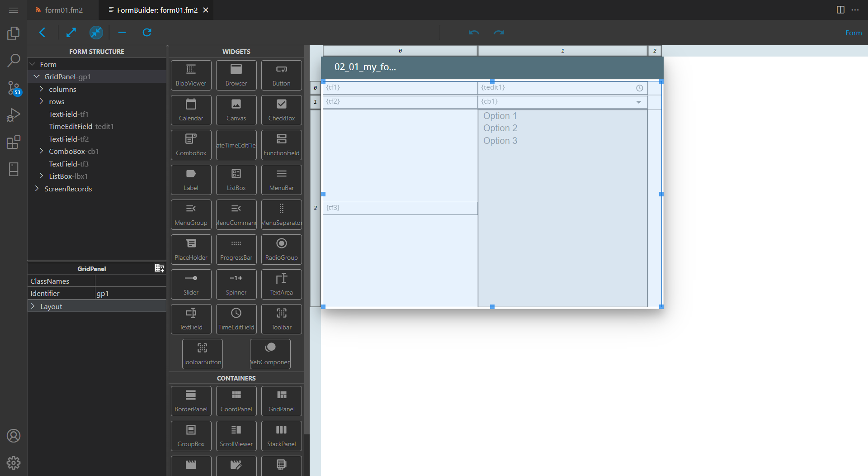868x476 pixels.
Task: Click the expand arrows toolbar icon
Action: point(71,33)
